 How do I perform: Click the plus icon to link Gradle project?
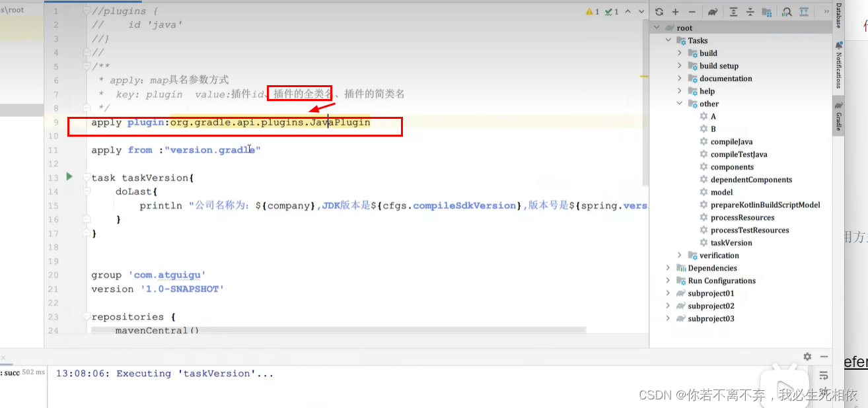pyautogui.click(x=675, y=12)
